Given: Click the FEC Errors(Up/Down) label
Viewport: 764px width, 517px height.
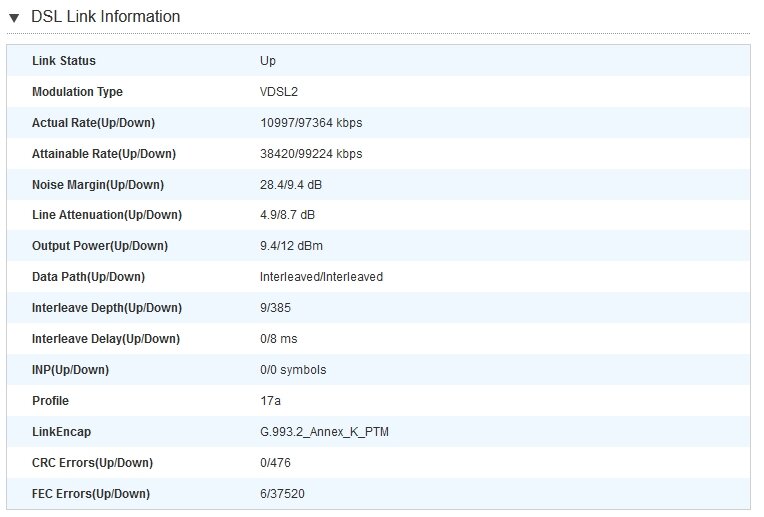Looking at the screenshot, I should pos(91,494).
